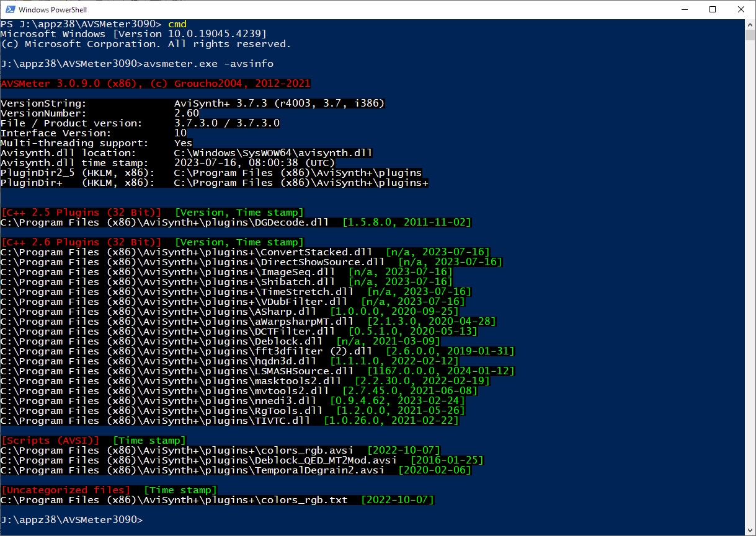The height and width of the screenshot is (536, 756).
Task: Click the final 'J:\appz38\AVSMeter3090>' prompt
Action: click(72, 520)
